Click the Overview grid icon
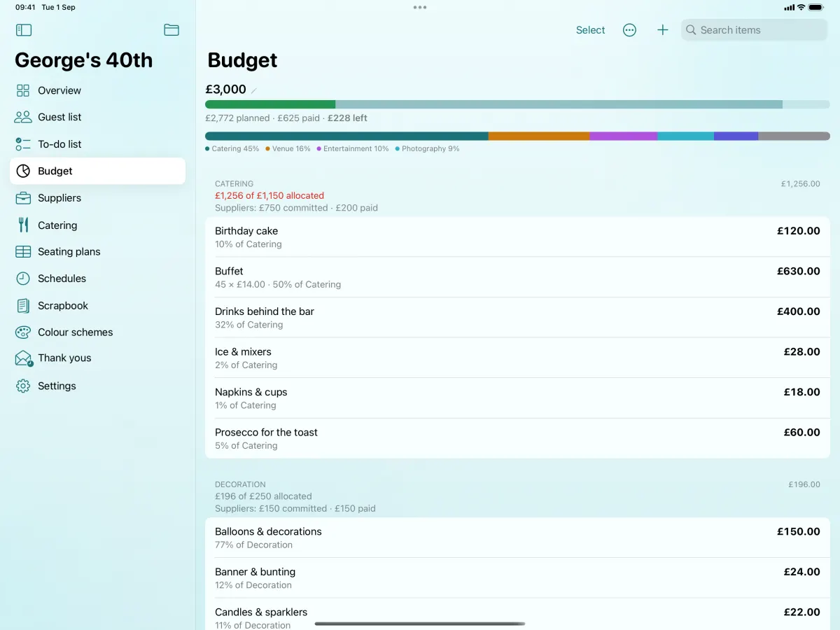This screenshot has height=630, width=840. click(23, 90)
